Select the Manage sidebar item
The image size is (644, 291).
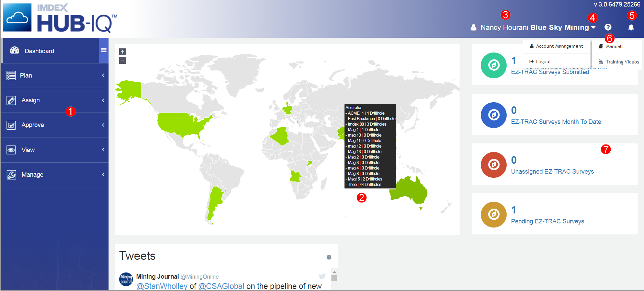point(55,175)
